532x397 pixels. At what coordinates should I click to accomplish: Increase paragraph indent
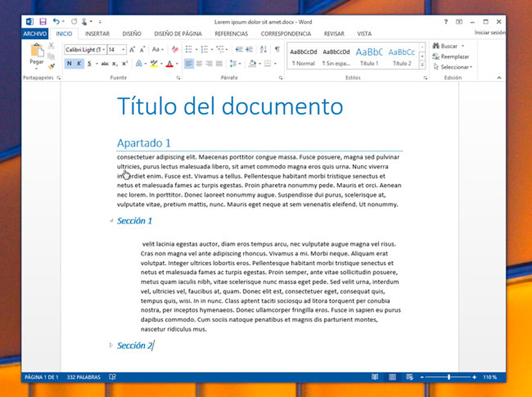[249, 49]
